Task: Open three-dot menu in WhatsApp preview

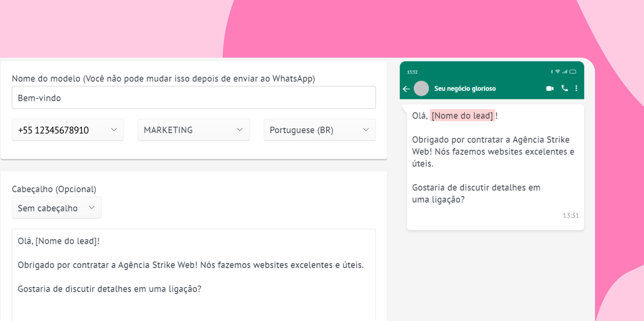Action: [x=576, y=88]
